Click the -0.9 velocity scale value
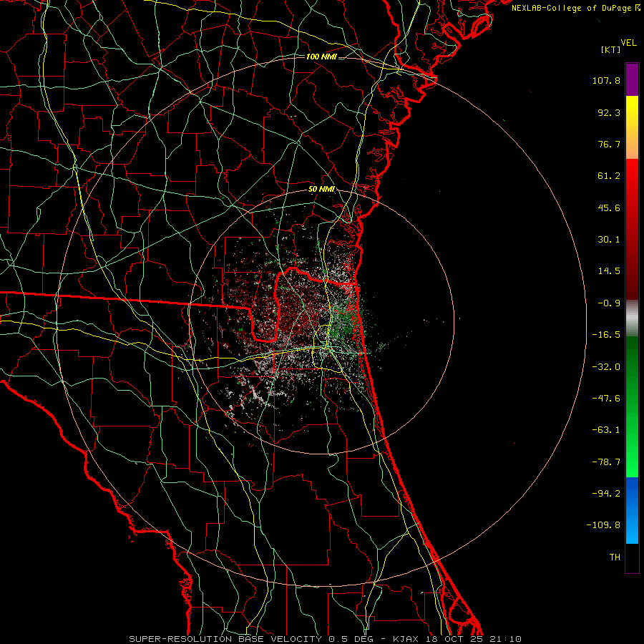The image size is (644, 644). click(609, 303)
